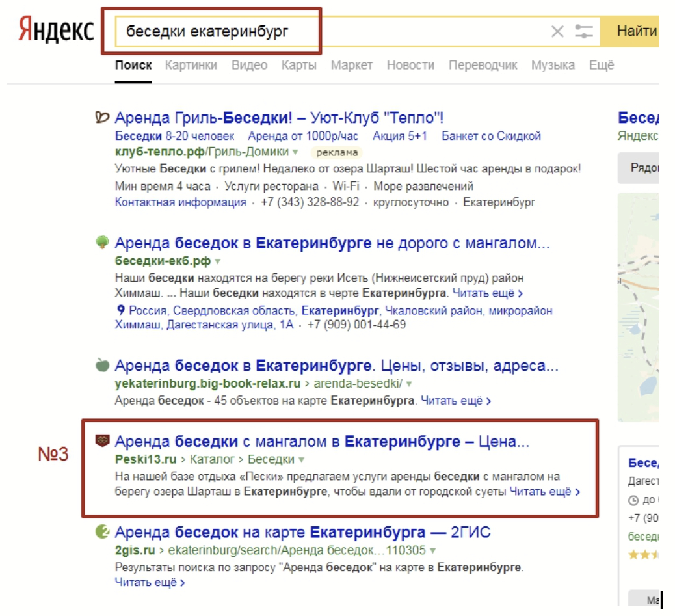675x616 pixels.
Task: Open the Дагестанская улица, 1А address link
Action: tap(230, 325)
